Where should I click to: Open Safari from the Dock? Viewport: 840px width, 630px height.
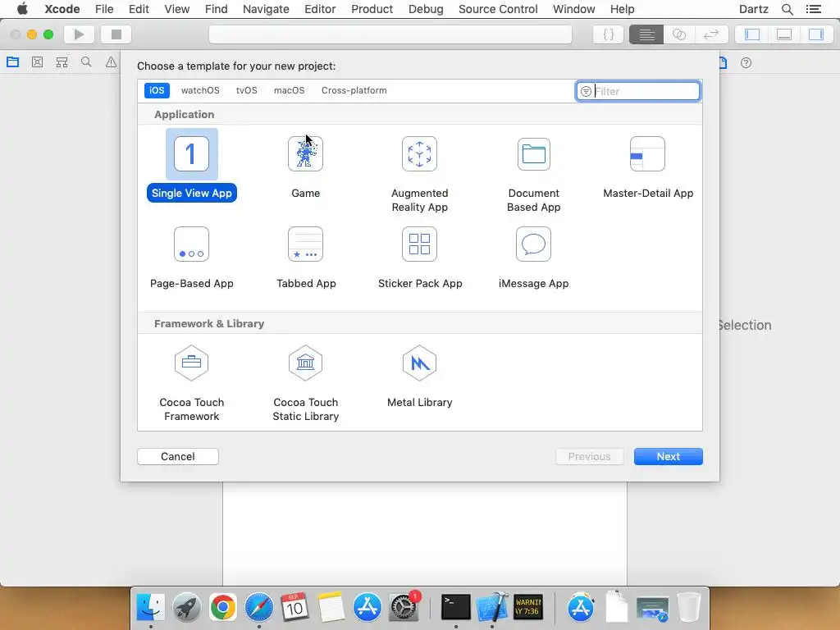[258, 607]
